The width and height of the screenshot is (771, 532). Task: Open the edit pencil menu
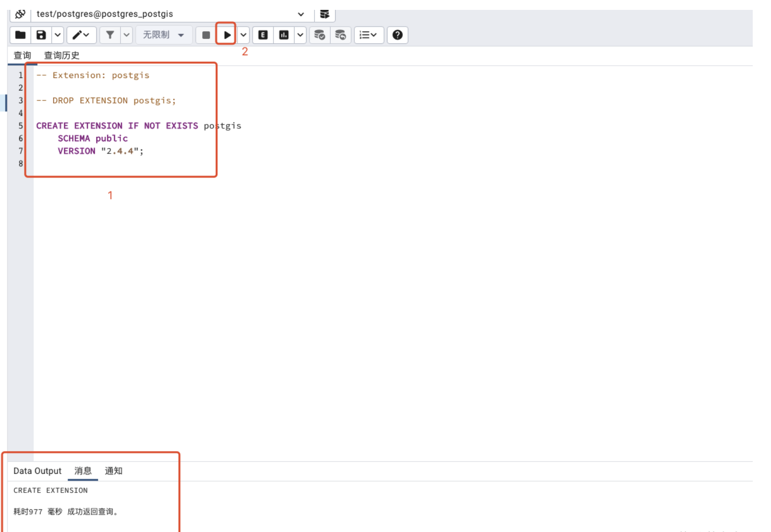click(81, 35)
